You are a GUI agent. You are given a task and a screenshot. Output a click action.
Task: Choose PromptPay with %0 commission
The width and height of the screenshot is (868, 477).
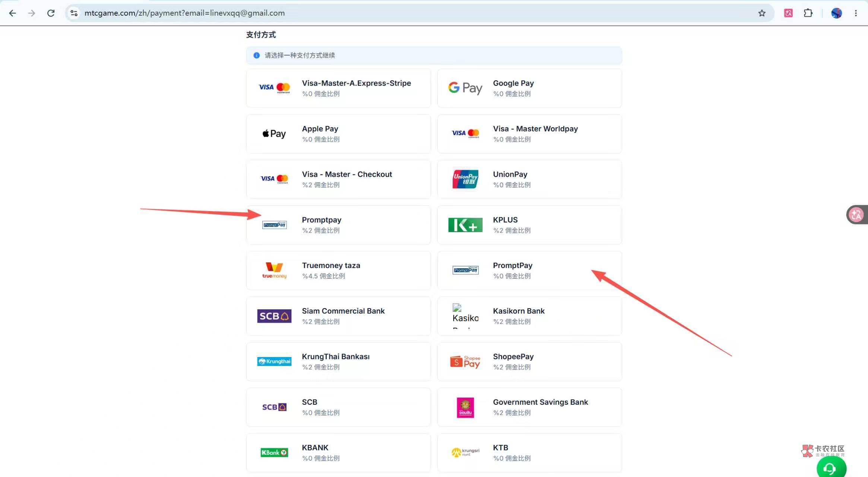click(x=529, y=270)
